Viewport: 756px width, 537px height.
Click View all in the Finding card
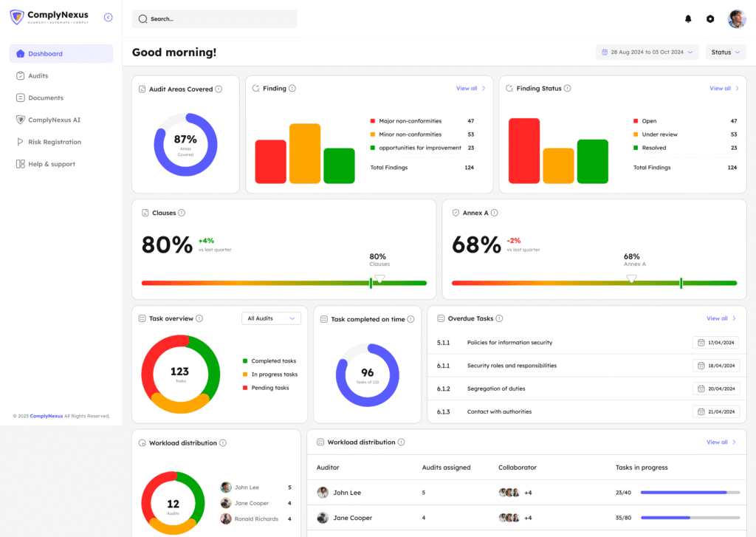pos(470,89)
